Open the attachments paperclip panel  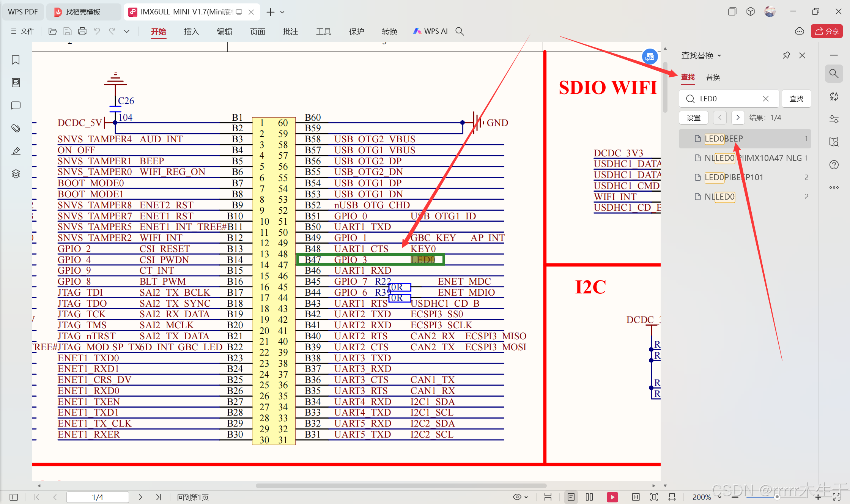point(16,128)
